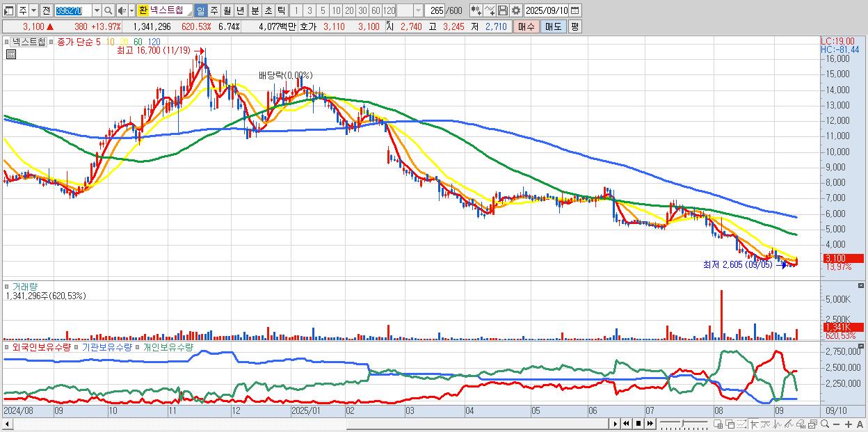Toggle the 종가 단순 moving average marker
The height and width of the screenshot is (432, 868).
click(x=52, y=42)
